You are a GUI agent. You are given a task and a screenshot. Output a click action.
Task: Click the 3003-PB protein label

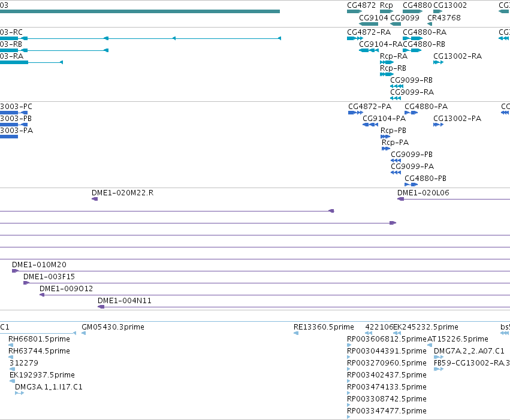point(16,119)
